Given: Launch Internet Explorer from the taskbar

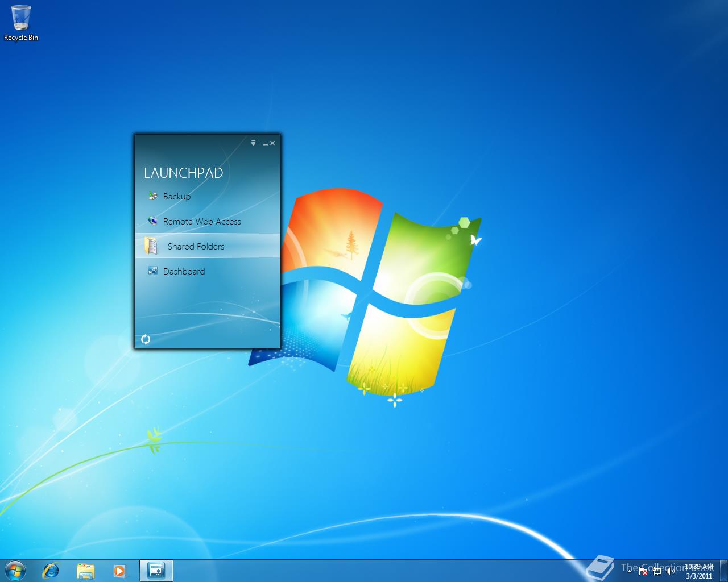Looking at the screenshot, I should (51, 571).
